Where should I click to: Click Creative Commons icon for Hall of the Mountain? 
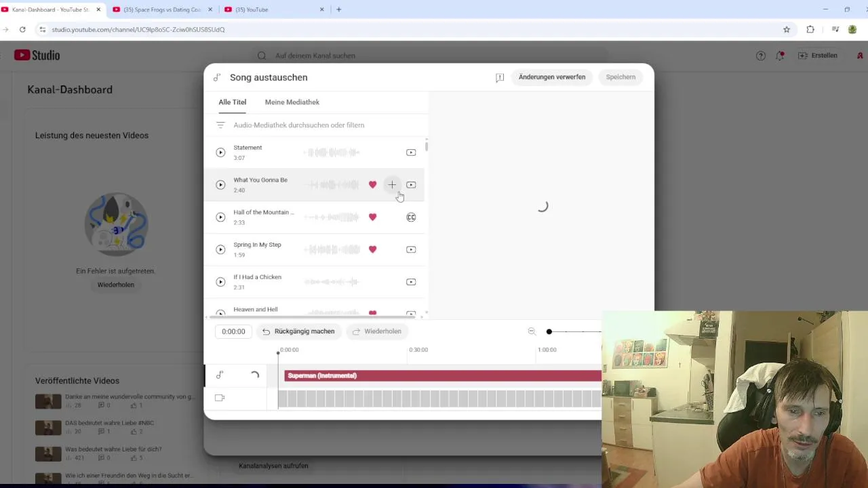pos(411,217)
